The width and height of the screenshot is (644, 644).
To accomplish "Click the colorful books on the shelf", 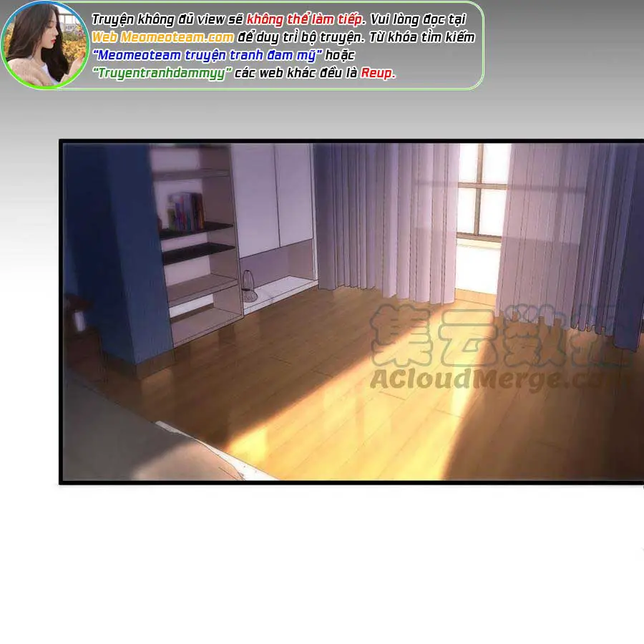I will point(185,210).
